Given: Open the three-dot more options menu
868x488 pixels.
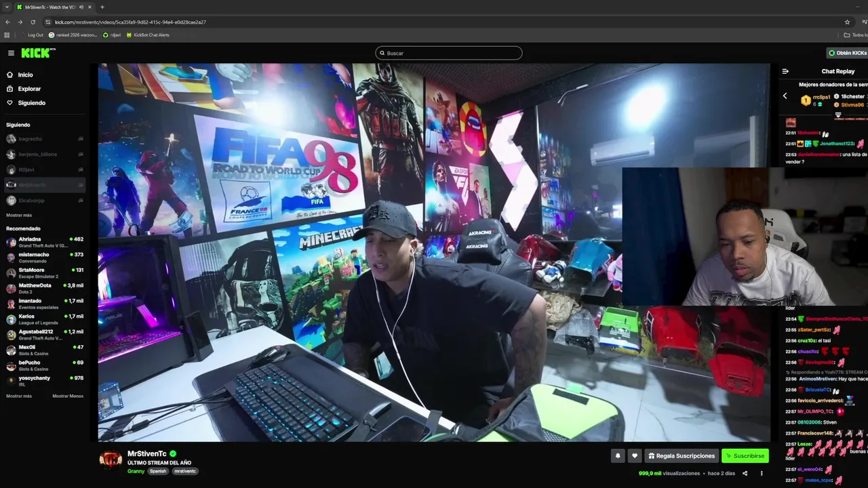Looking at the screenshot, I should [762, 473].
